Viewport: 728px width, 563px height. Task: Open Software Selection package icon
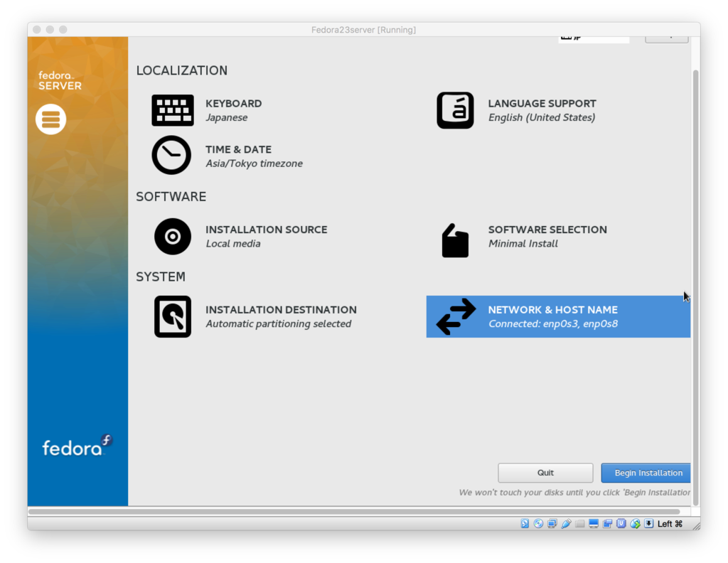click(x=455, y=240)
